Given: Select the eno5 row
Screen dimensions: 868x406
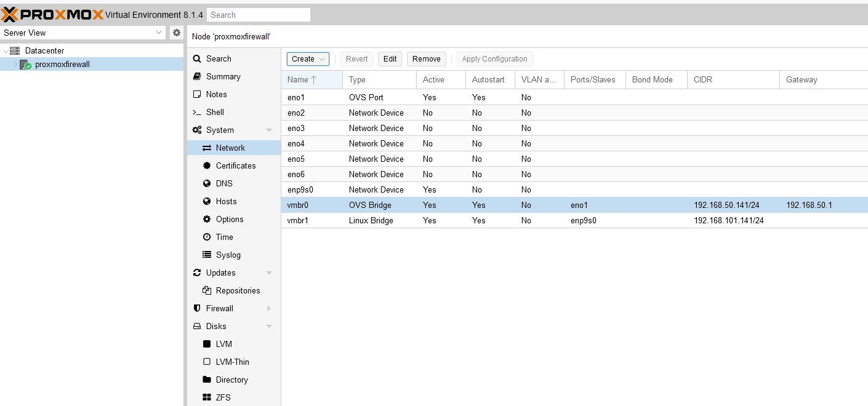Looking at the screenshot, I should (574, 159).
